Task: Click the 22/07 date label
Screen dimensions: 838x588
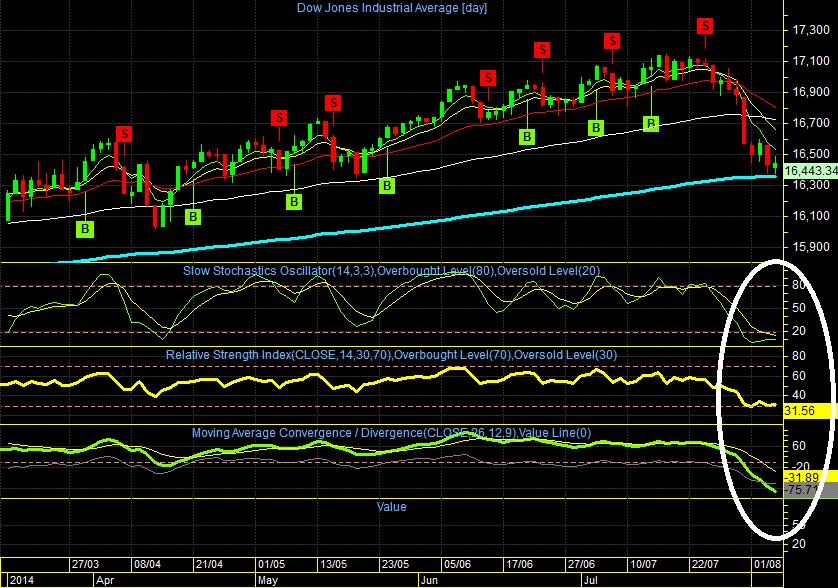Action: click(x=705, y=564)
